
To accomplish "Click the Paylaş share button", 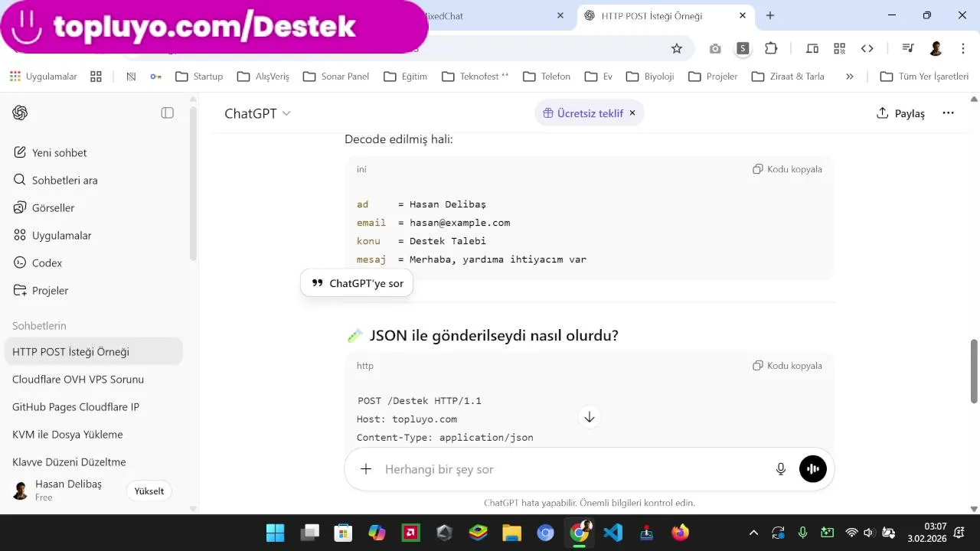I will point(900,113).
